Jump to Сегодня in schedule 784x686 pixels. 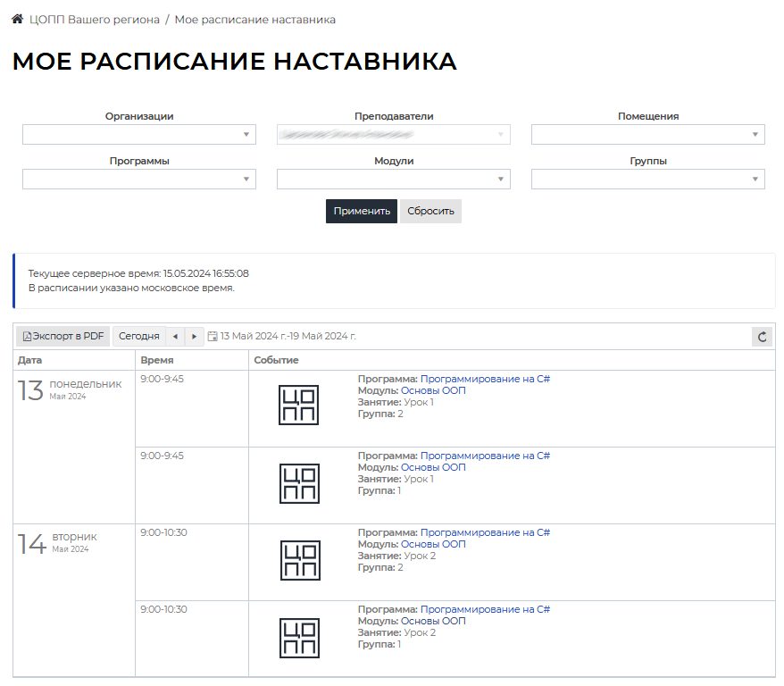click(x=138, y=336)
